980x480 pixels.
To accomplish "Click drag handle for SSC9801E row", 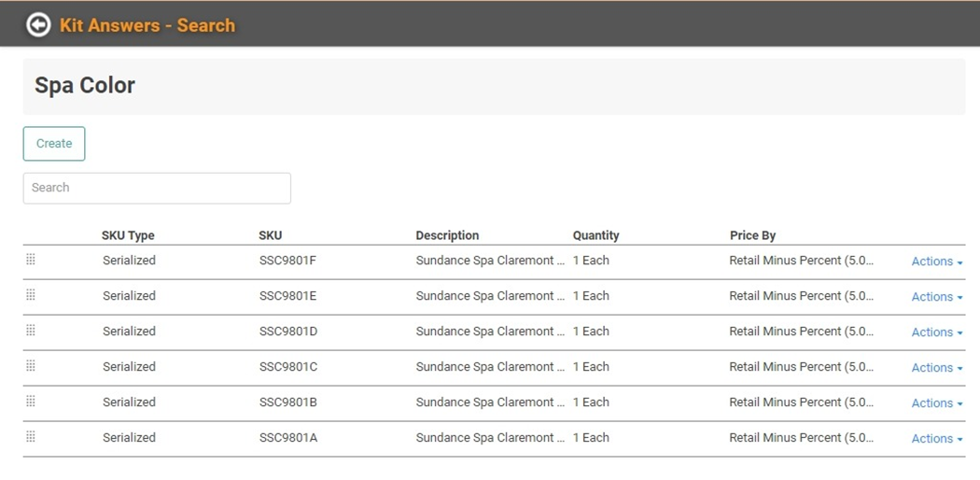I will (31, 295).
